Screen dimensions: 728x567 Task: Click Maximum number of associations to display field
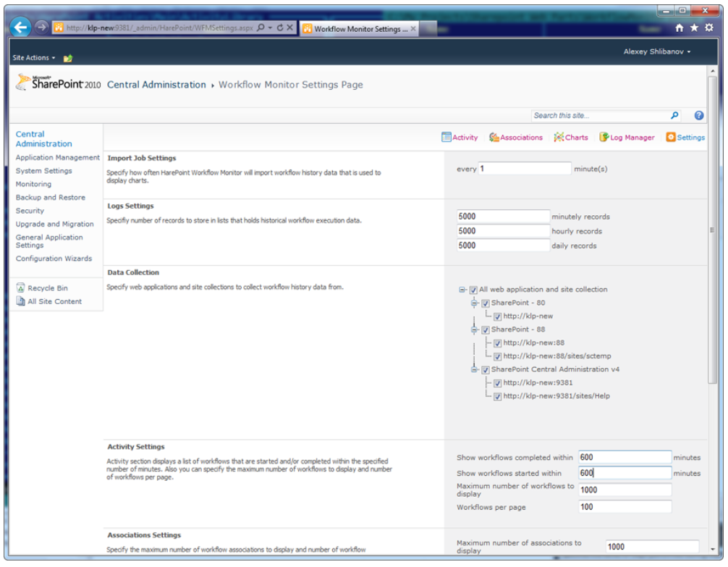click(x=652, y=547)
